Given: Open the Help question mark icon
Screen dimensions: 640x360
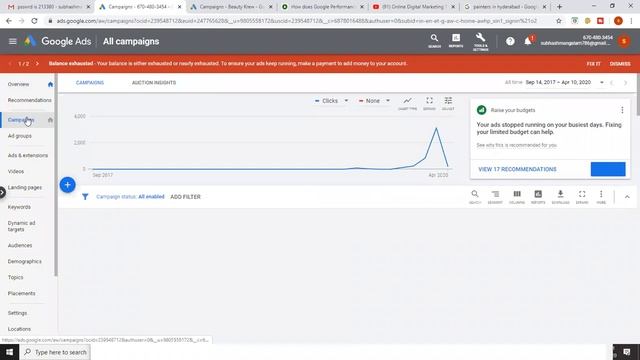Looking at the screenshot, I should coord(510,41).
